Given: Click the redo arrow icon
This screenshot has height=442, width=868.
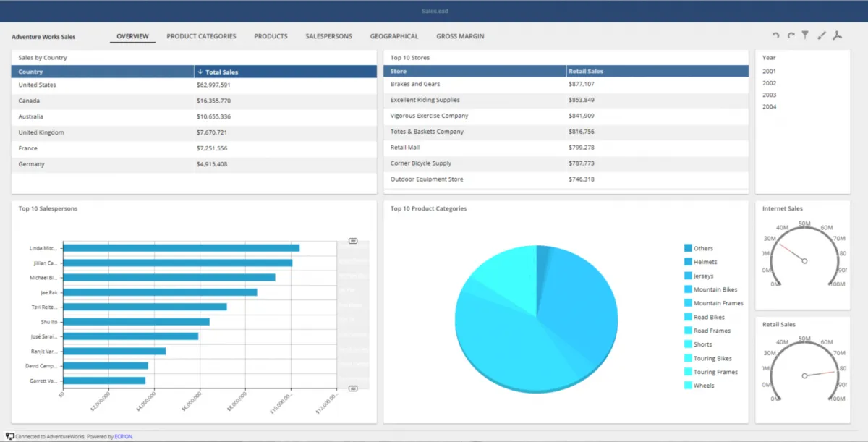Looking at the screenshot, I should (791, 35).
